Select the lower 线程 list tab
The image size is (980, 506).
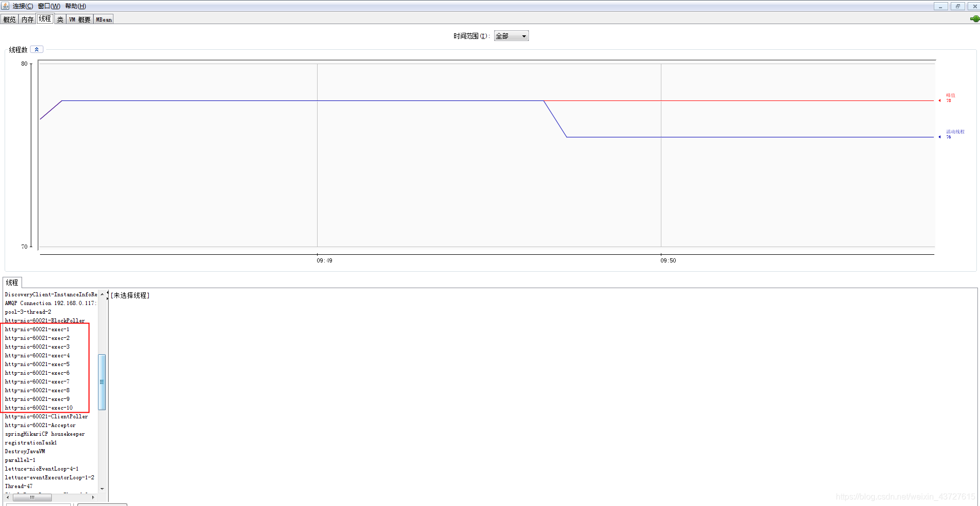click(12, 282)
